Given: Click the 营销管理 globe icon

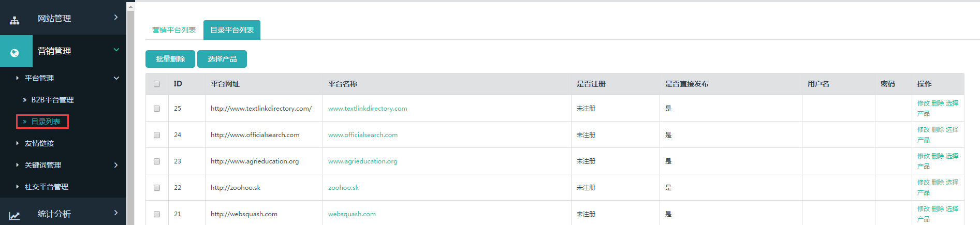Looking at the screenshot, I should point(14,53).
